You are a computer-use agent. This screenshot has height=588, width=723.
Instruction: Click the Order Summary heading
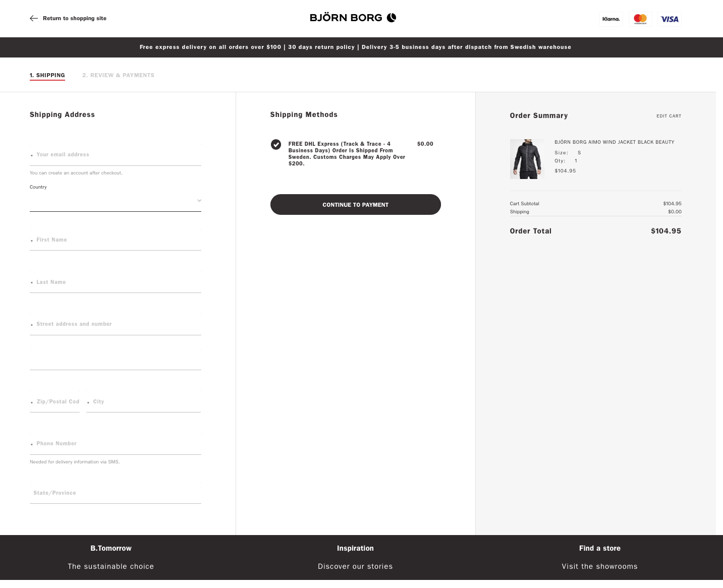pos(539,116)
